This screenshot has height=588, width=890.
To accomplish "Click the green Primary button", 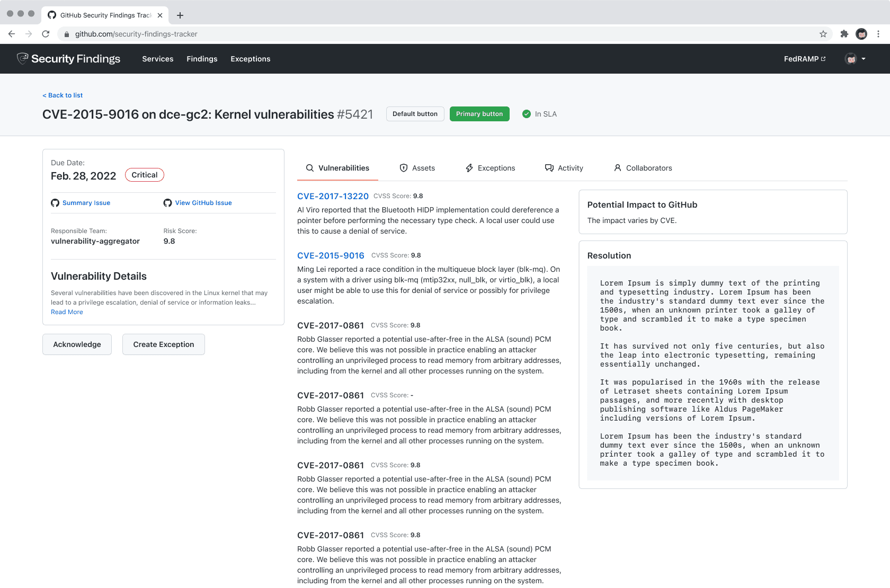I will [479, 114].
